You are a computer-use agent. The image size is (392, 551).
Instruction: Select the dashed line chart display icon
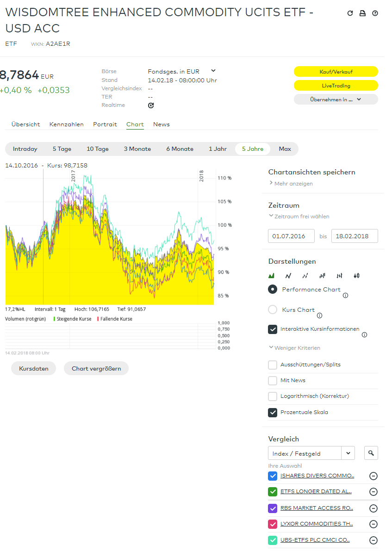pyautogui.click(x=305, y=276)
